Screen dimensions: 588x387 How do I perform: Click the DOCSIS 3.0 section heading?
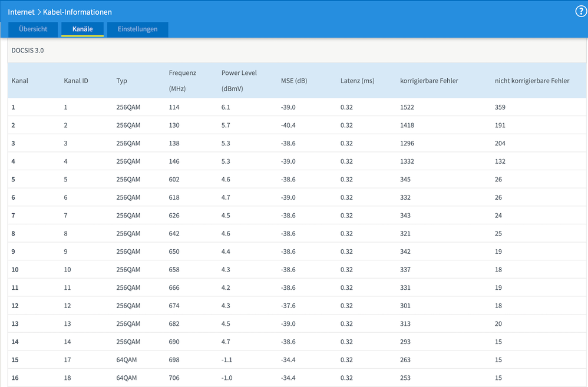pyautogui.click(x=27, y=51)
